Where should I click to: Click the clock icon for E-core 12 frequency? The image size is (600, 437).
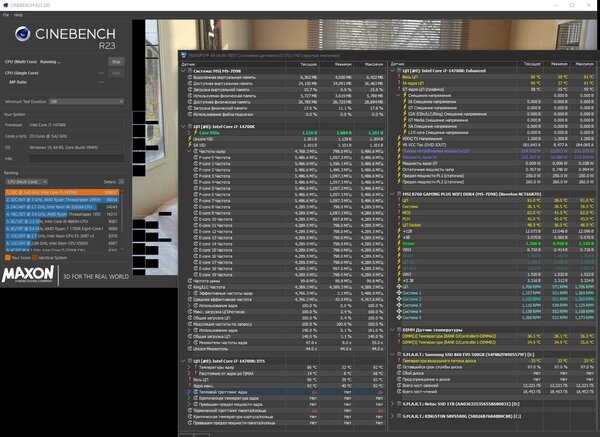tap(196, 232)
